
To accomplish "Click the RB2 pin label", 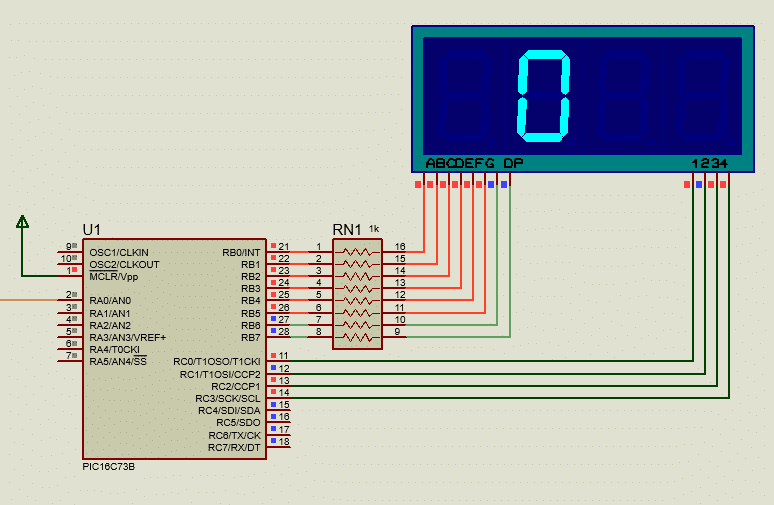I will click(x=250, y=276).
